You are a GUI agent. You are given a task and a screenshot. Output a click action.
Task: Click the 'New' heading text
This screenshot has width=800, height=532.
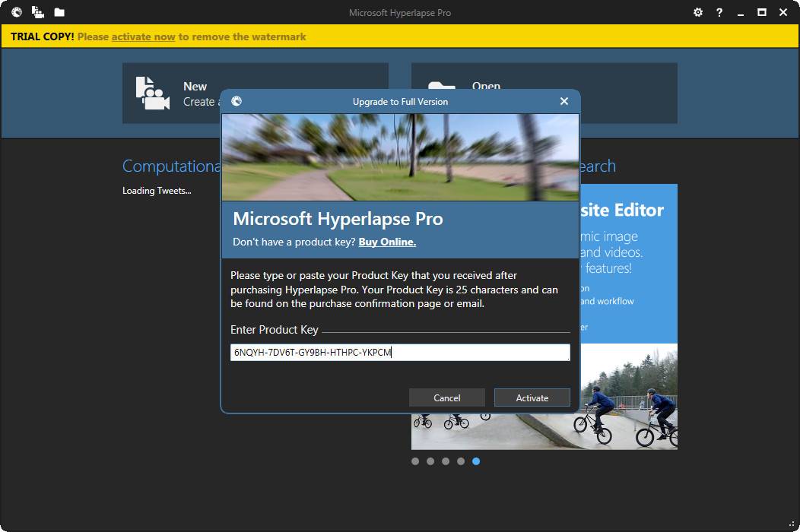[x=195, y=86]
